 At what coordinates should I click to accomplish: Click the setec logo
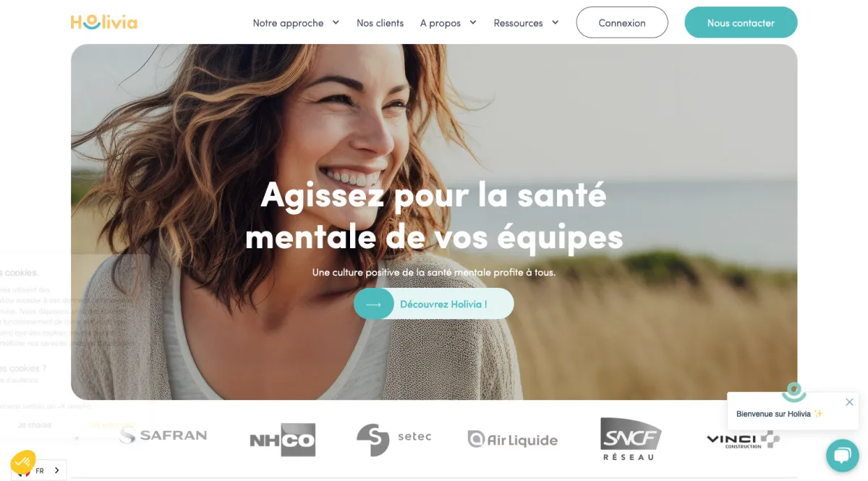pyautogui.click(x=393, y=439)
